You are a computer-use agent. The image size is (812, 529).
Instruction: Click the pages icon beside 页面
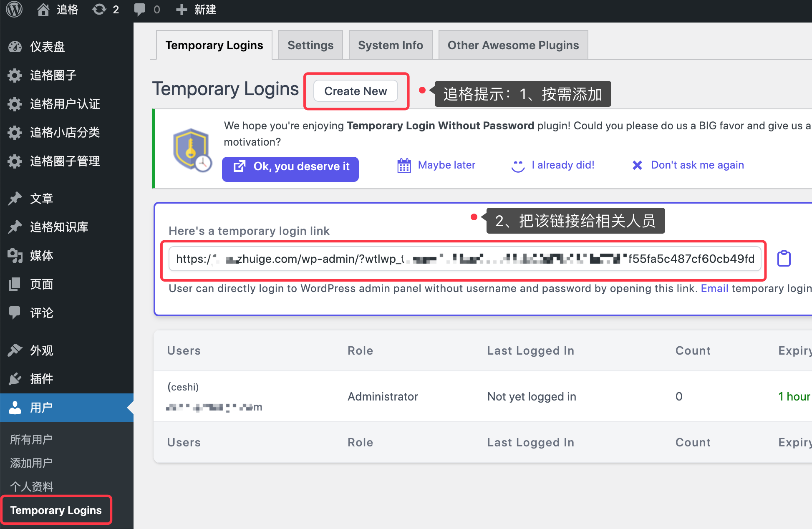[x=15, y=284]
